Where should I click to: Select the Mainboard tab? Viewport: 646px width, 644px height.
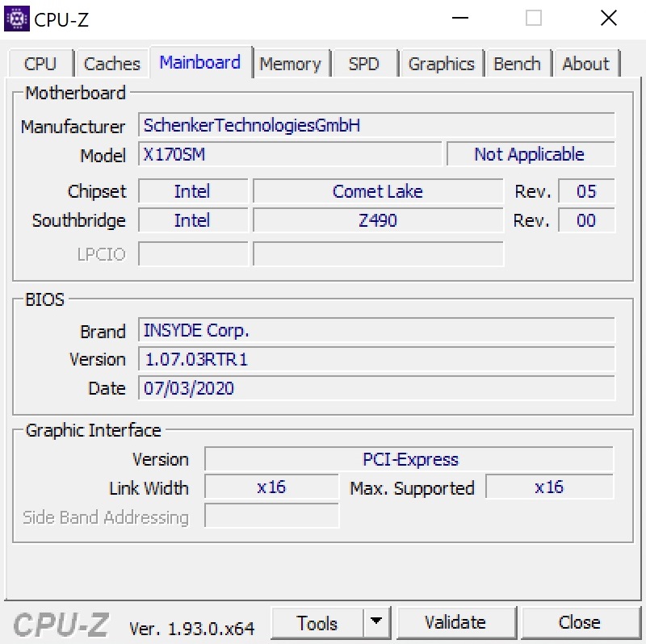coord(200,62)
